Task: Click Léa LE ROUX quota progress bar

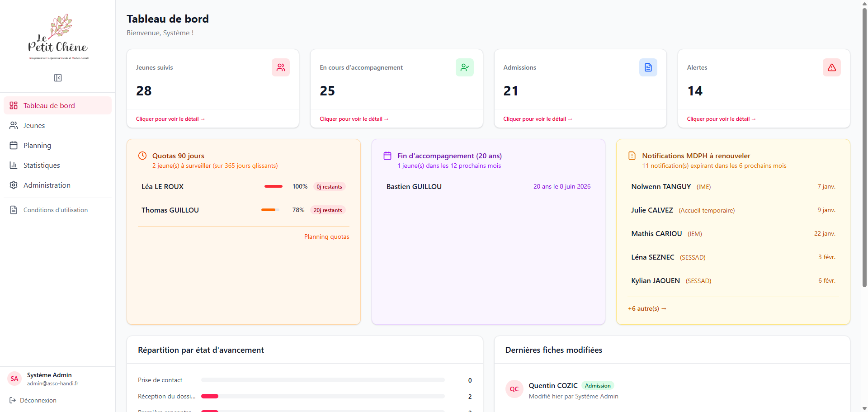Action: [274, 186]
